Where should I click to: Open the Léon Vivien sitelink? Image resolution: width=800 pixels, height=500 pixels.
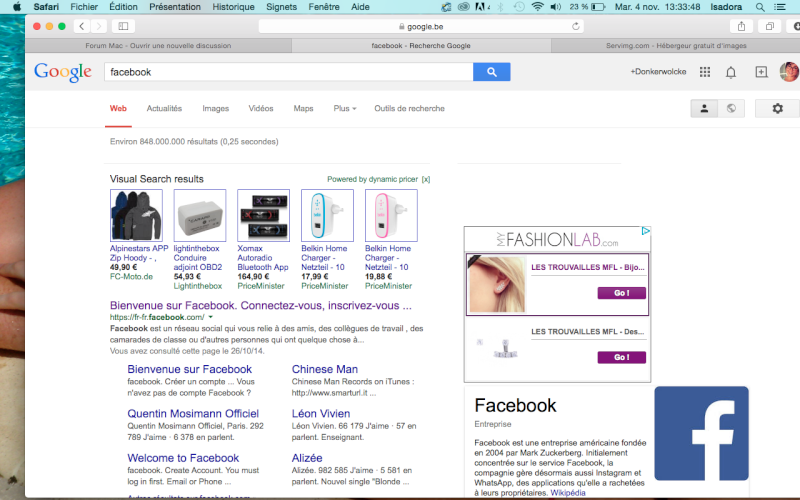(320, 413)
